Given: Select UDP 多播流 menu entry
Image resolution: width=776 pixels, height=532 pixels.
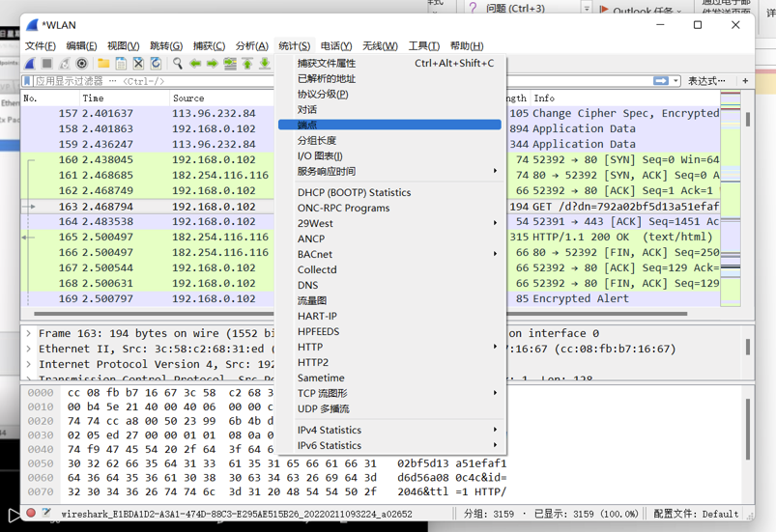Looking at the screenshot, I should pyautogui.click(x=390, y=408).
